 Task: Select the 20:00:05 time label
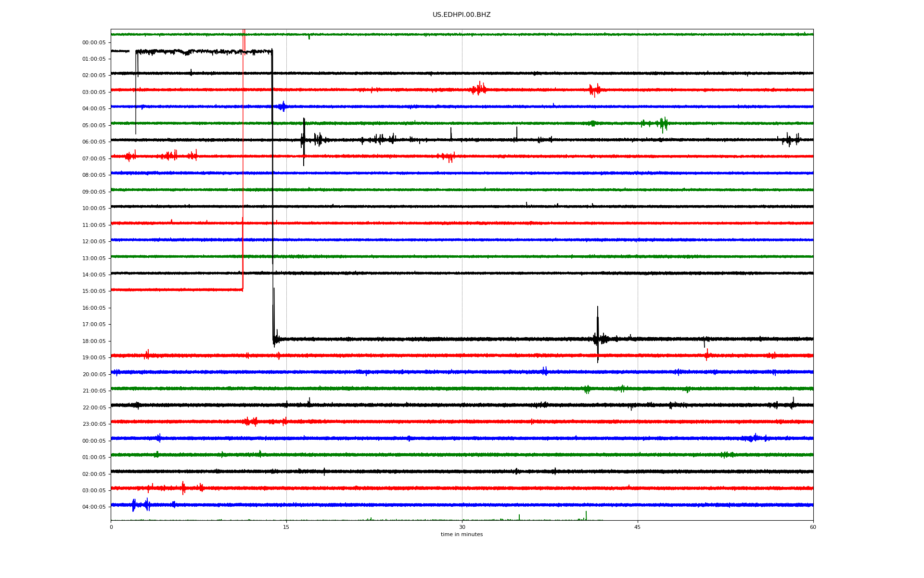pos(94,374)
